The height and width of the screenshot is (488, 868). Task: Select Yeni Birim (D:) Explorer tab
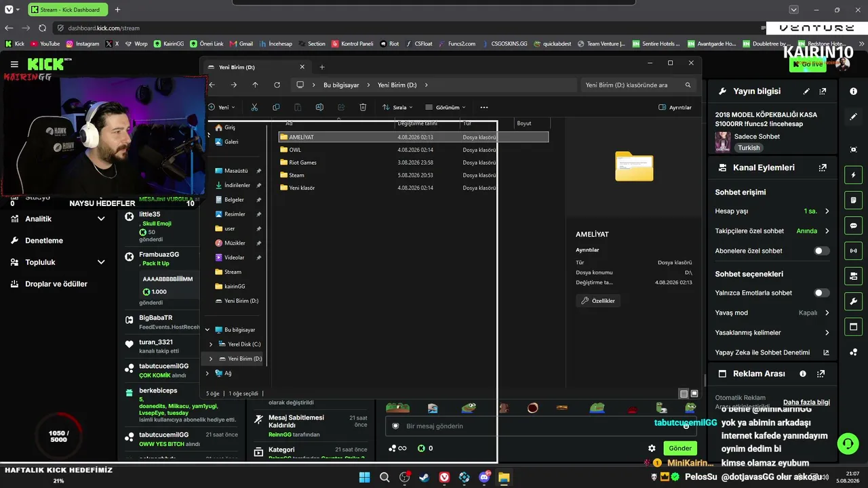(x=256, y=67)
